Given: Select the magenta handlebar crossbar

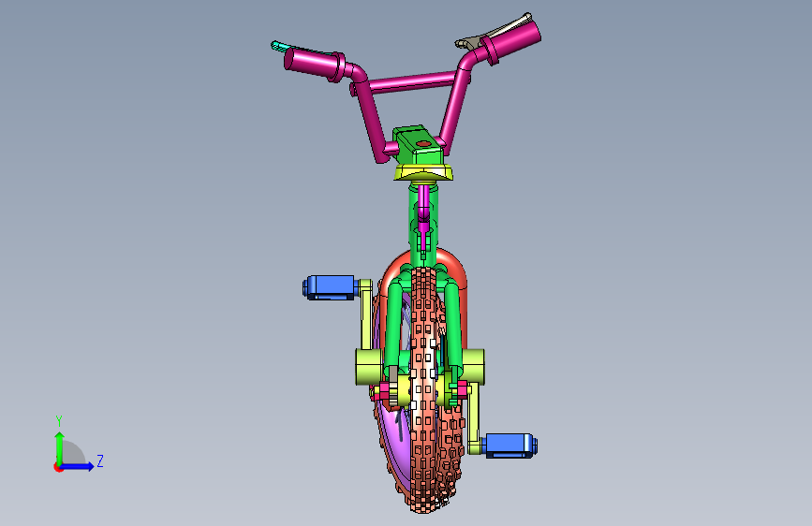Looking at the screenshot, I should [x=413, y=83].
